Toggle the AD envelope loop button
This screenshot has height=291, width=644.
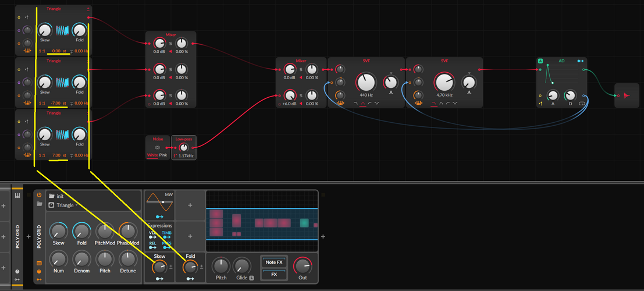pyautogui.click(x=582, y=104)
